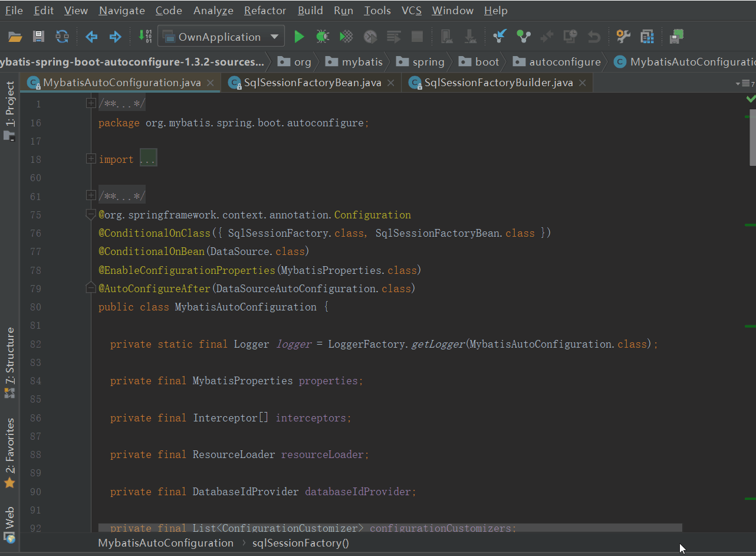Open the OwnApplication run configuration dropdown
This screenshot has width=756, height=556.
point(221,37)
